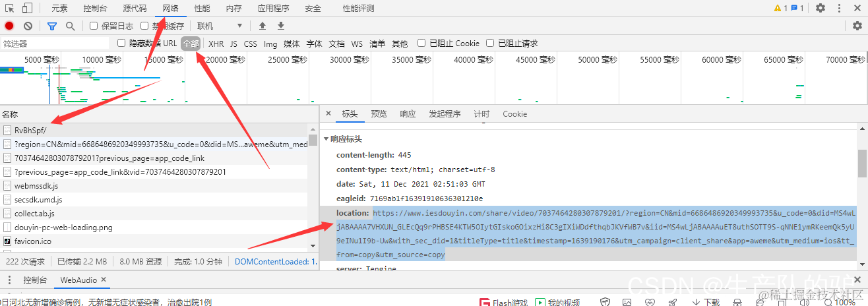Image resolution: width=868 pixels, height=306 pixels.
Task: Switch to the 控制台 panel
Action: click(96, 9)
